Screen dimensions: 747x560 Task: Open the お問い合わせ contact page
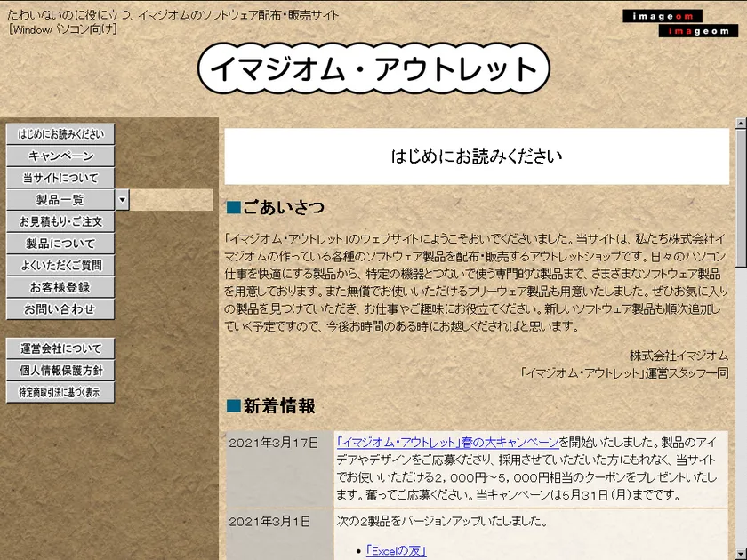pyautogui.click(x=60, y=309)
